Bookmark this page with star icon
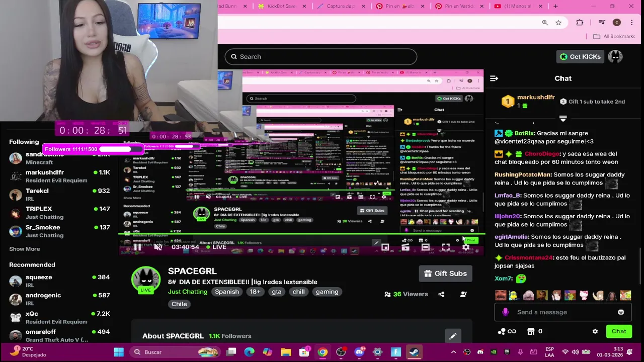Viewport: 644px width, 362px height. click(558, 22)
